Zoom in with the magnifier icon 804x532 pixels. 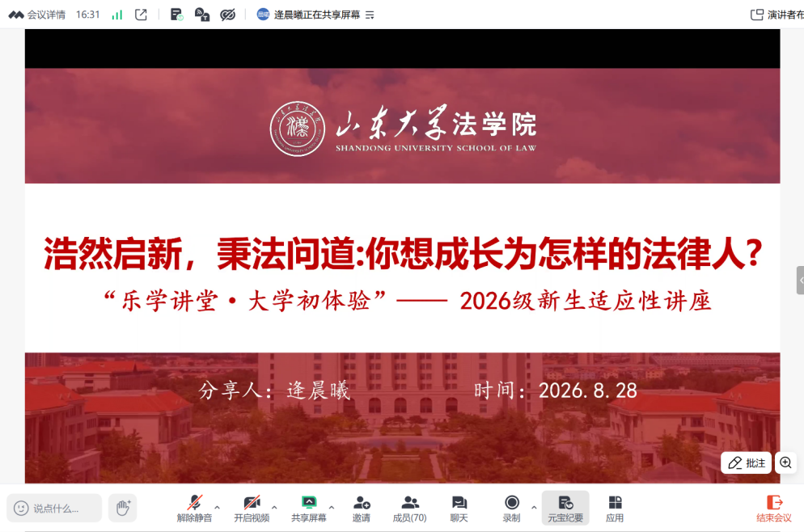[785, 462]
